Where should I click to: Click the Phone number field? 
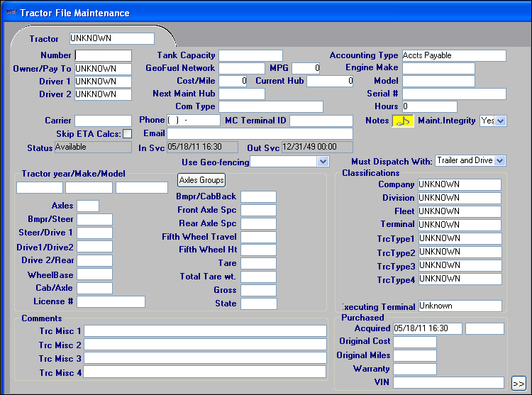point(193,121)
